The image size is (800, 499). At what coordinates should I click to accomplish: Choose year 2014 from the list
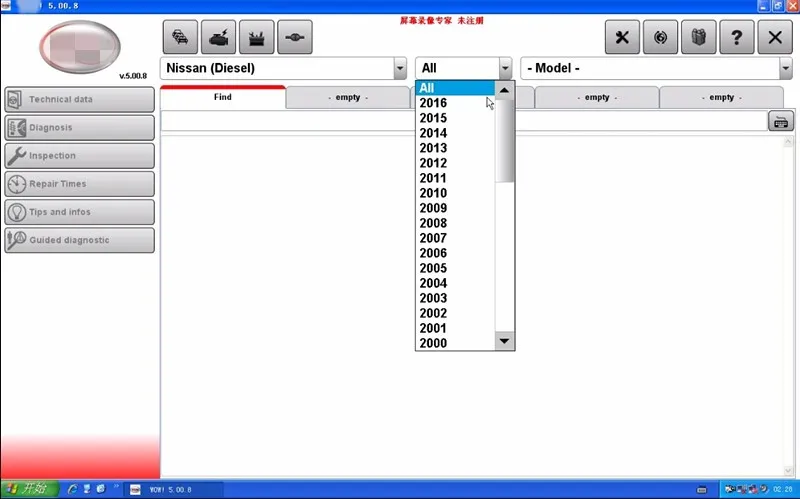pos(455,133)
